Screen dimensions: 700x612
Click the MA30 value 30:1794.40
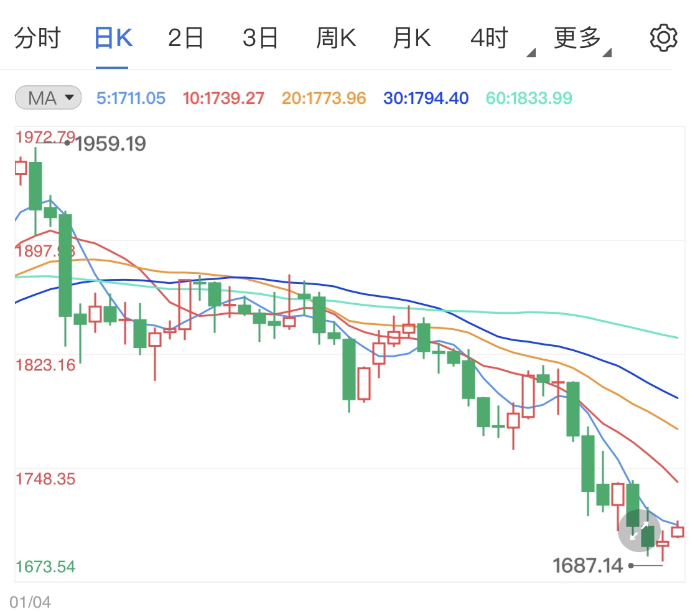point(426,98)
